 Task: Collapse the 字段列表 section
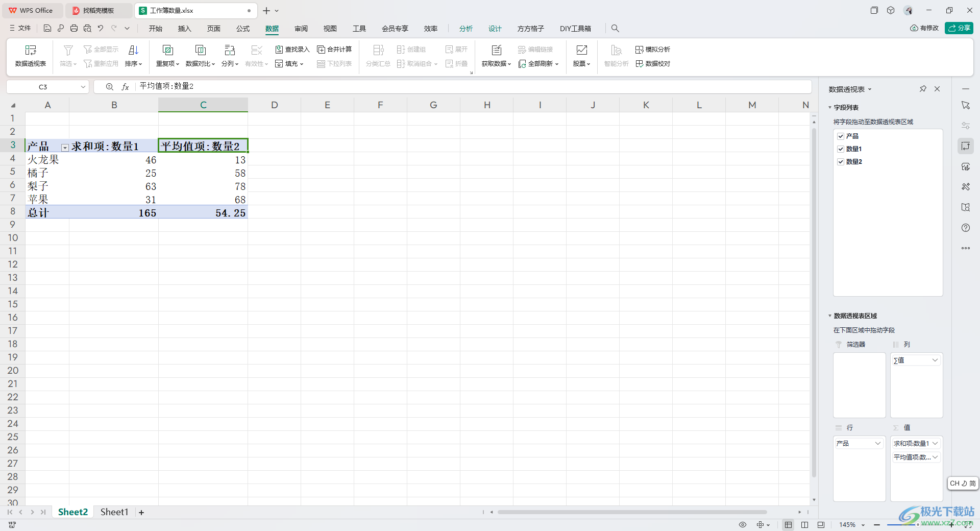tap(830, 108)
